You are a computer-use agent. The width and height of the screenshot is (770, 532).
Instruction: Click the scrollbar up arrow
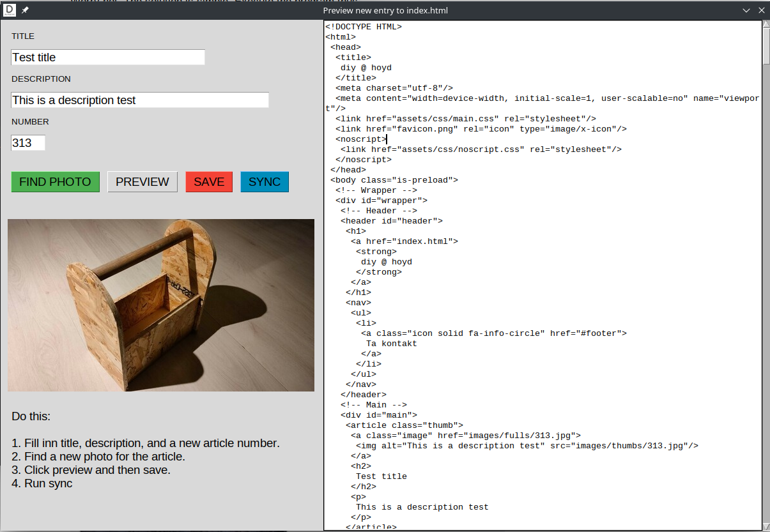click(x=766, y=24)
